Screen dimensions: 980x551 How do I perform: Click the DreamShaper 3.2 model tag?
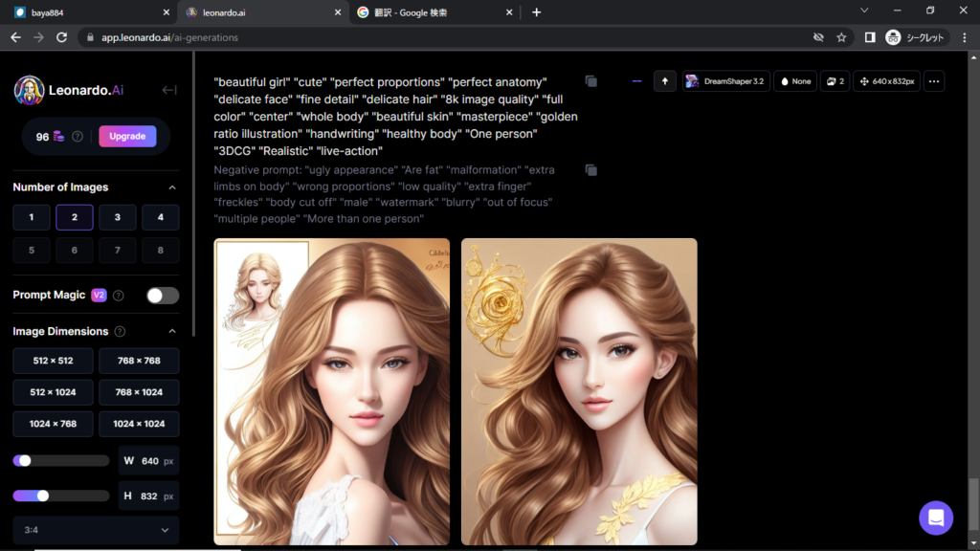(x=725, y=81)
